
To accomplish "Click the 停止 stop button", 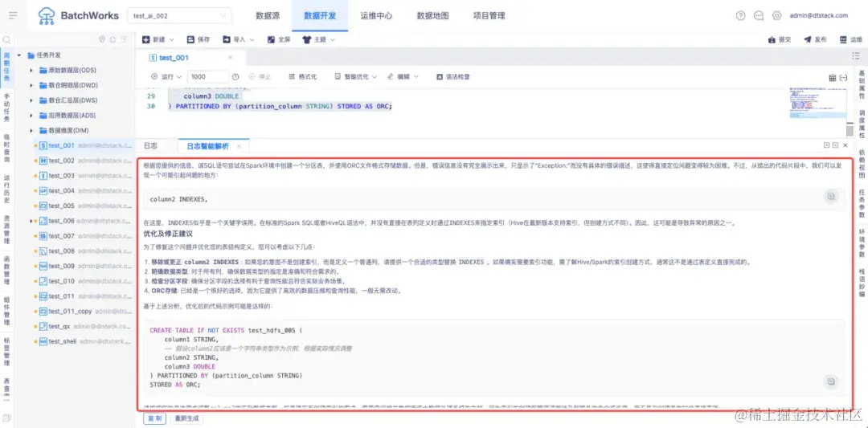I will [260, 77].
